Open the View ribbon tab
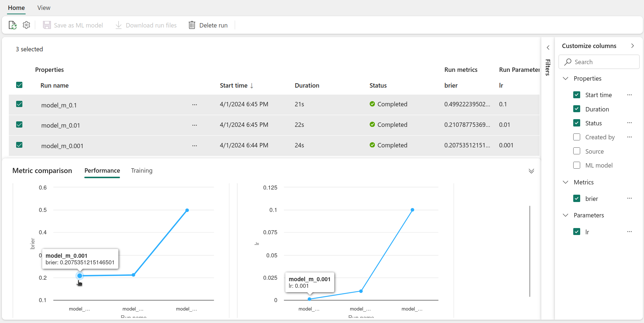 44,8
